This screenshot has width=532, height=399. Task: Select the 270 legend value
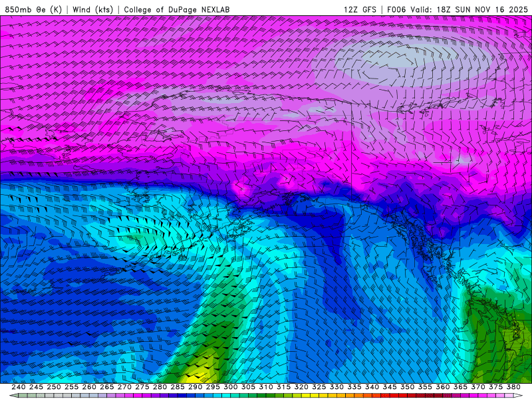[124, 387]
